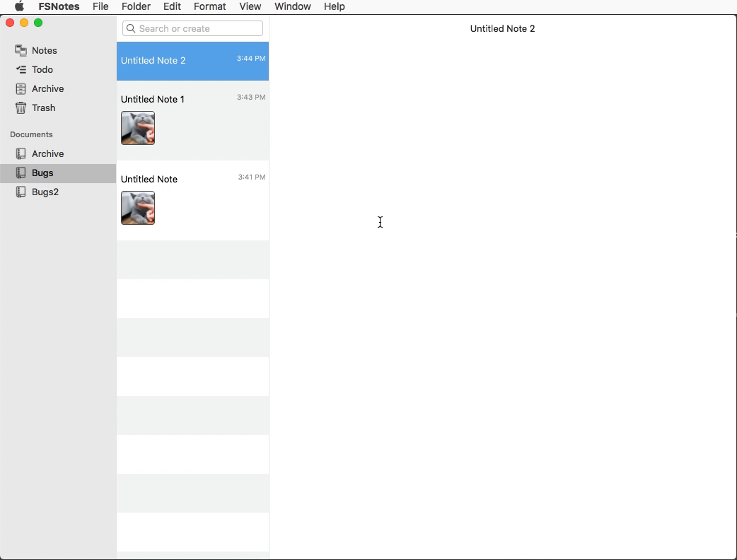
Task: Click the notebook icon beside Bugs2
Action: coord(21,192)
